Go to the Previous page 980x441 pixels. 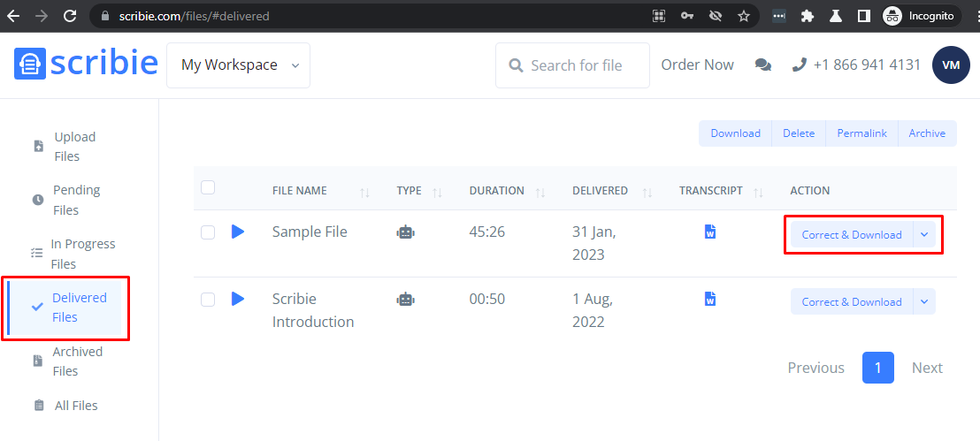[815, 368]
